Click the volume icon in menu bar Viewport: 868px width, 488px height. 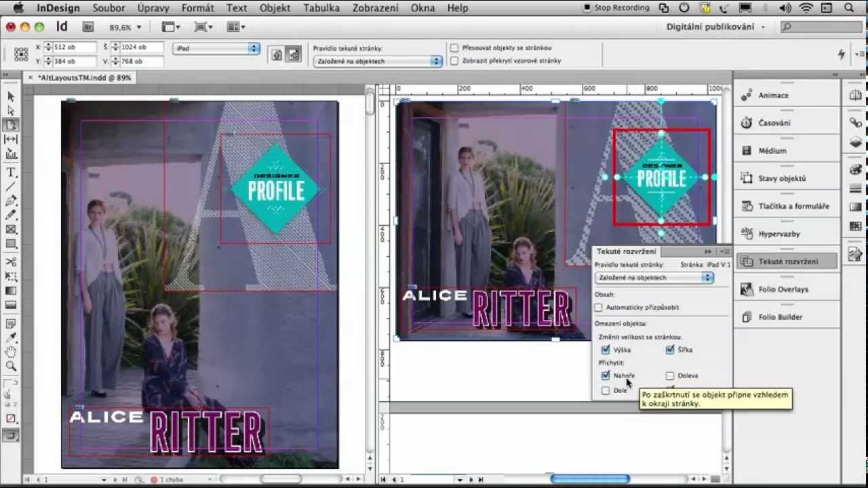(785, 8)
